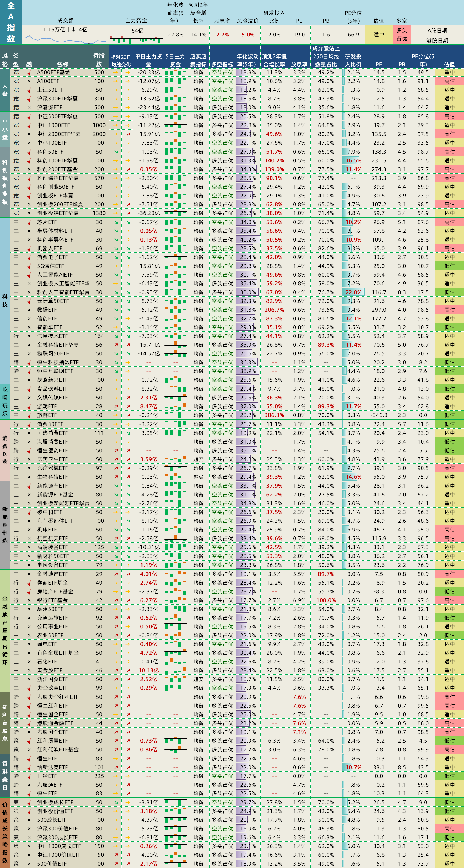Click green down arrow in 科创50ETF row

116,152
